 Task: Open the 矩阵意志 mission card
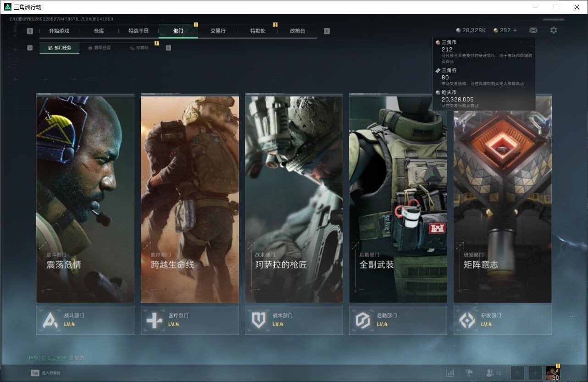click(503, 199)
